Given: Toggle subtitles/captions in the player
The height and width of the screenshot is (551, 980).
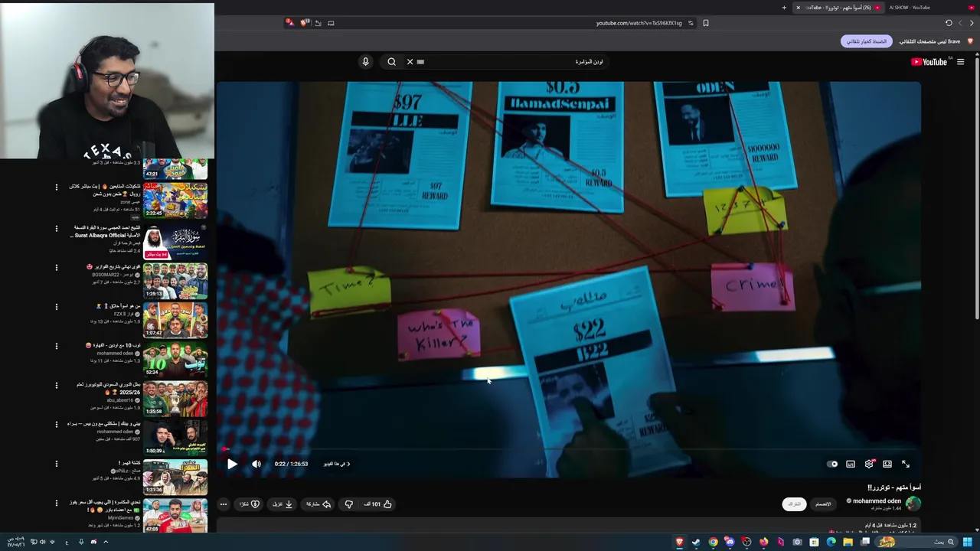Looking at the screenshot, I should (x=851, y=464).
